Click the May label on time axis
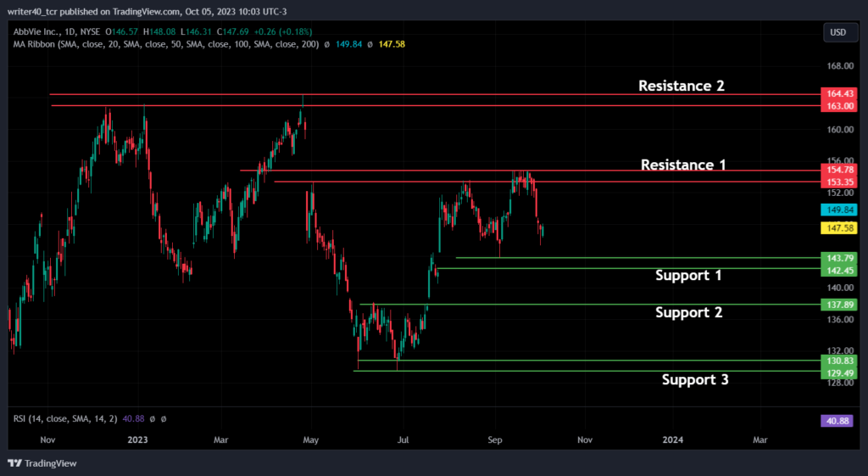 pos(311,440)
